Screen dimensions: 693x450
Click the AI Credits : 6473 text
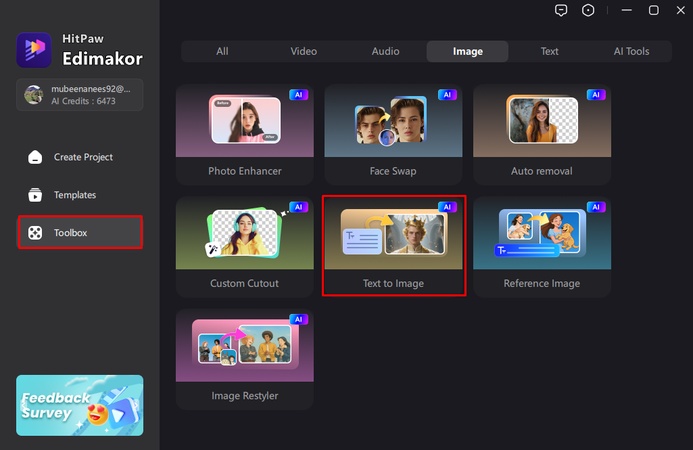click(84, 101)
